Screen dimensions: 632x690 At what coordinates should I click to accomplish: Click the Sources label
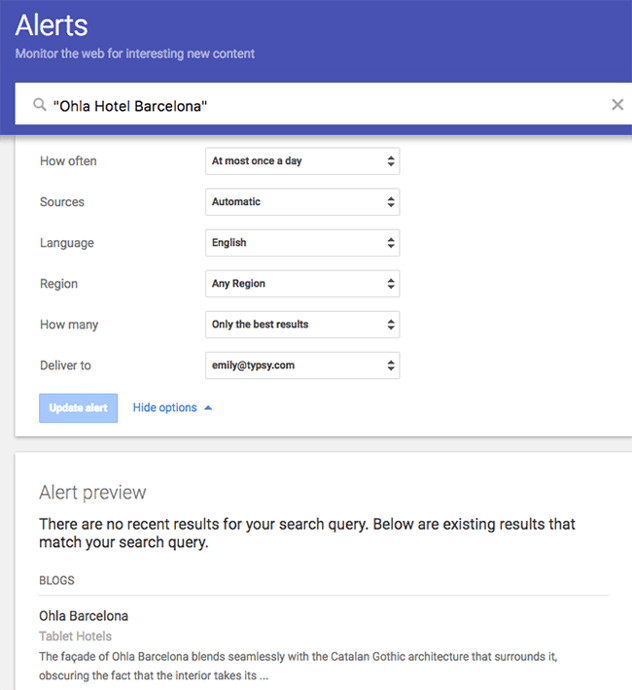tap(62, 202)
